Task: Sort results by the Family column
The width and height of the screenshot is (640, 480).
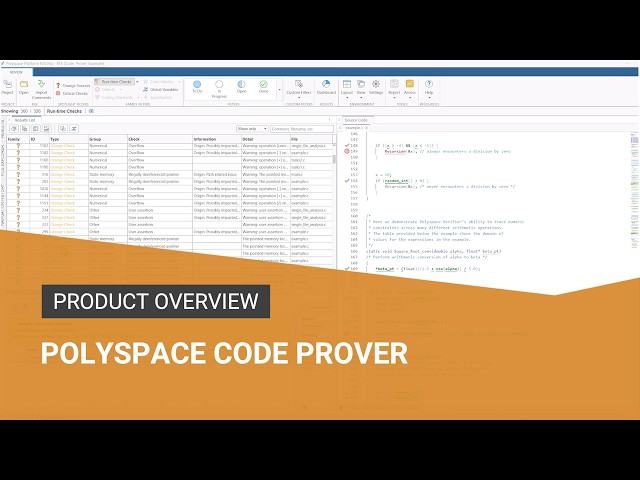Action: coord(18,139)
